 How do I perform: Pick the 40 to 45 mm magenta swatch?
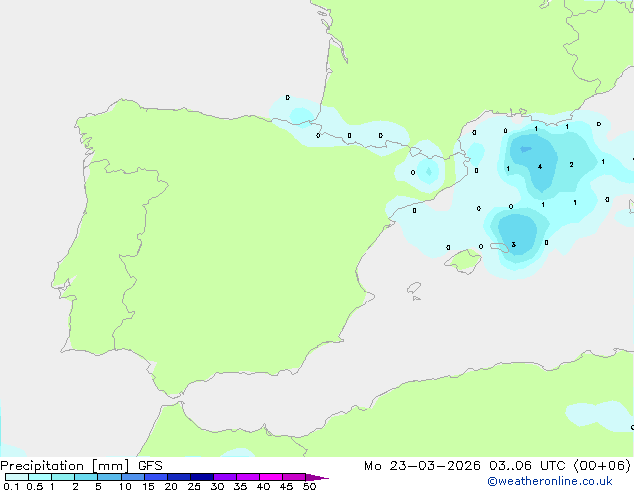(271, 477)
